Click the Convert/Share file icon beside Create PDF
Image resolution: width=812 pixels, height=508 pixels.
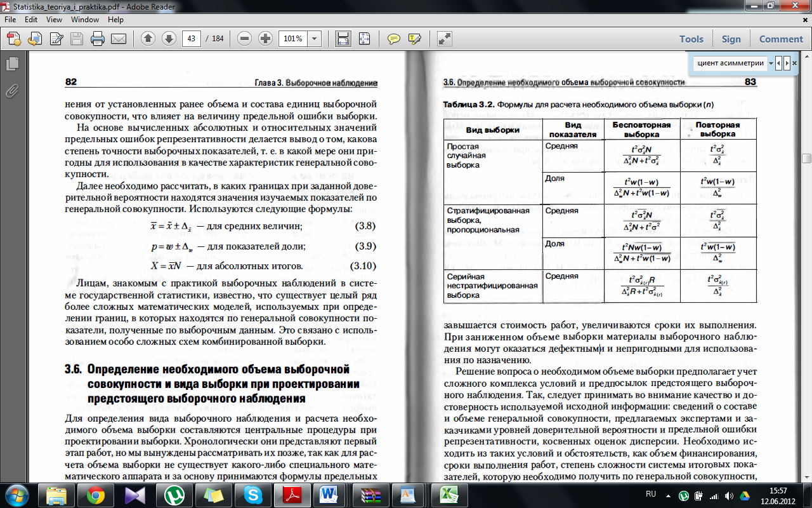[x=34, y=39]
